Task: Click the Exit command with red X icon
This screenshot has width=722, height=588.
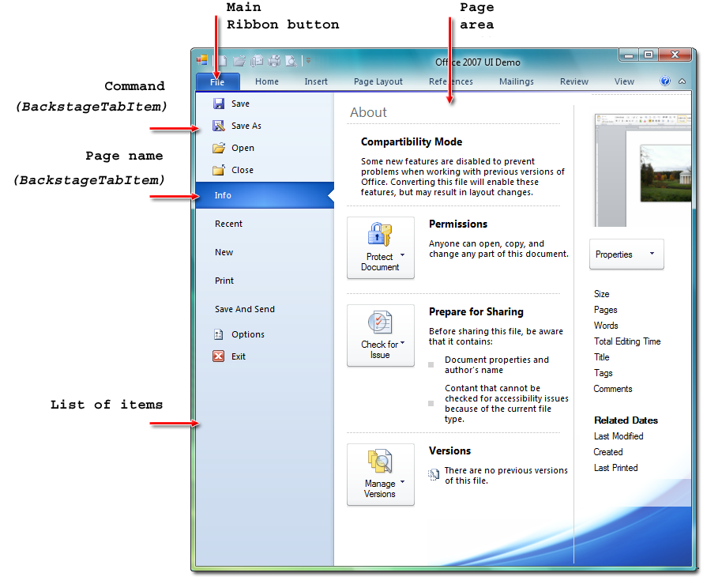Action: pyautogui.click(x=238, y=356)
